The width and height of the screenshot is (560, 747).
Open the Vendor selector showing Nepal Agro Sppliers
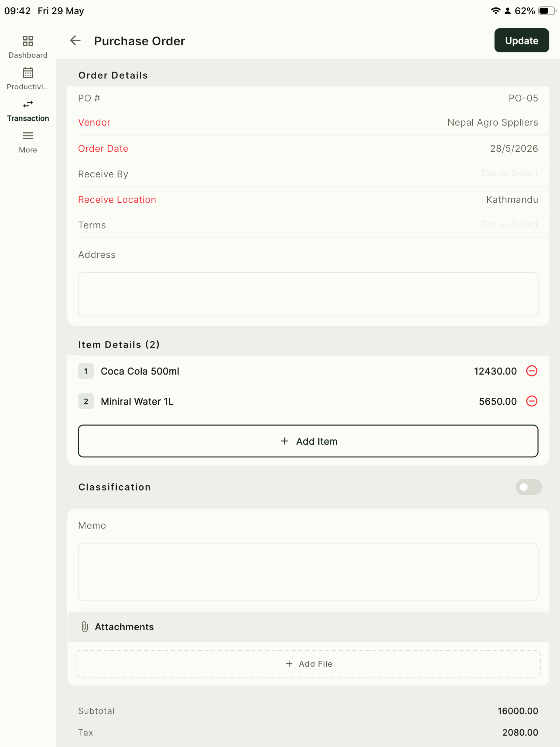(308, 122)
